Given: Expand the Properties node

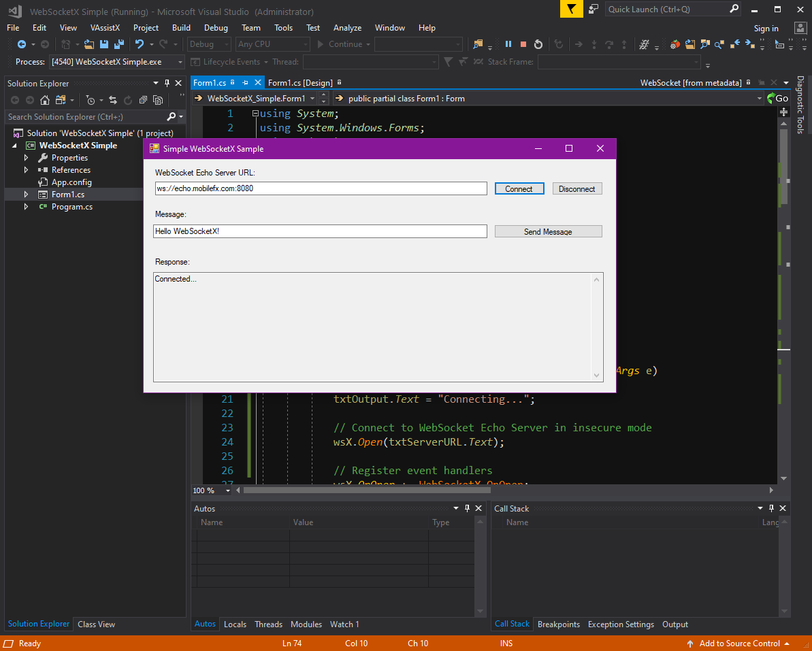Looking at the screenshot, I should tap(27, 157).
